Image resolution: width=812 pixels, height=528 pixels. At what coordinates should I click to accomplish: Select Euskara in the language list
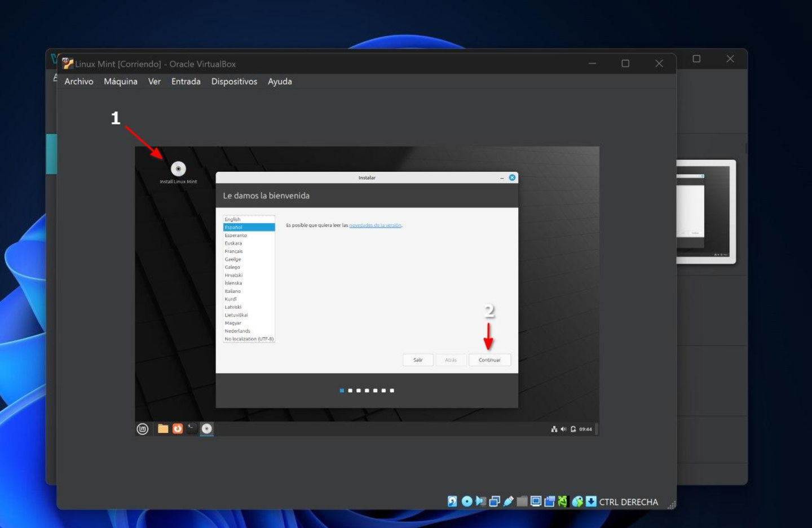tap(249, 243)
